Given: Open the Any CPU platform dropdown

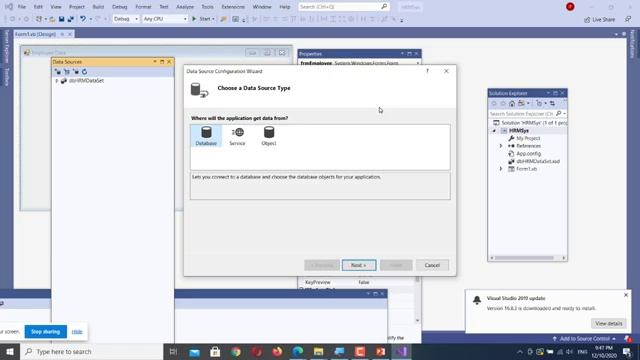Looking at the screenshot, I should [165, 19].
